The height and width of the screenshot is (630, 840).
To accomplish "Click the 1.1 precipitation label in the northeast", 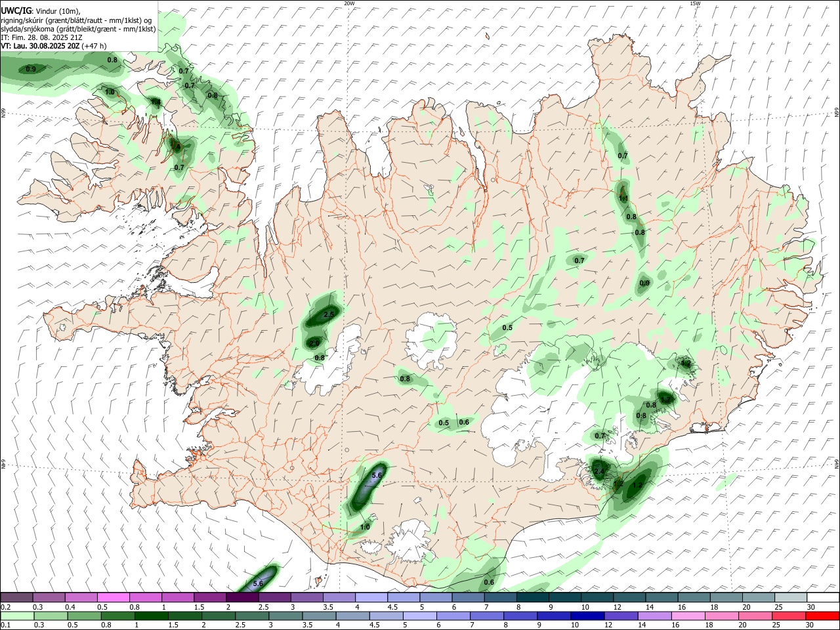I will point(623,198).
